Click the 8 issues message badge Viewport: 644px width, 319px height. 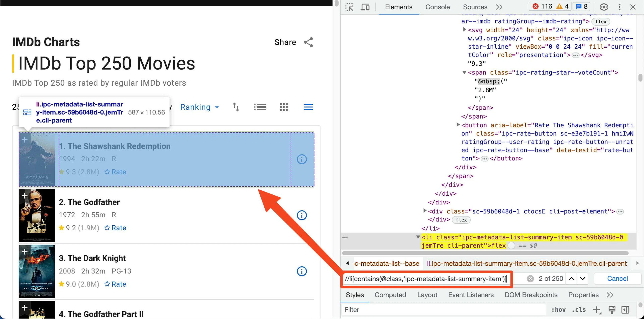pyautogui.click(x=581, y=7)
